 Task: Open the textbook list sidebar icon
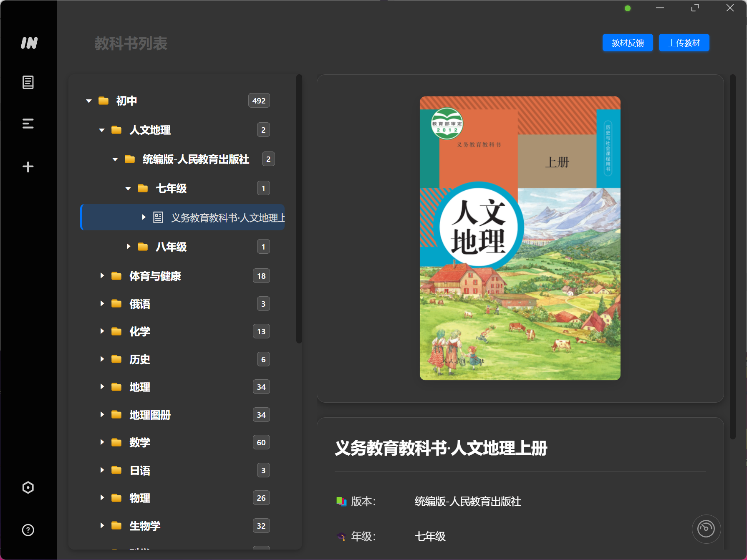pyautogui.click(x=28, y=82)
